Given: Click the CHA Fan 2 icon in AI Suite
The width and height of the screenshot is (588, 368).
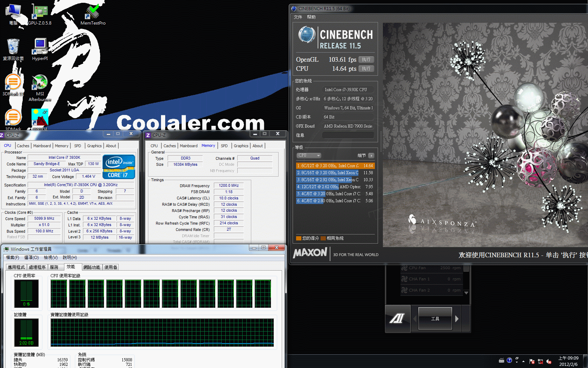Looking at the screenshot, I should [404, 290].
